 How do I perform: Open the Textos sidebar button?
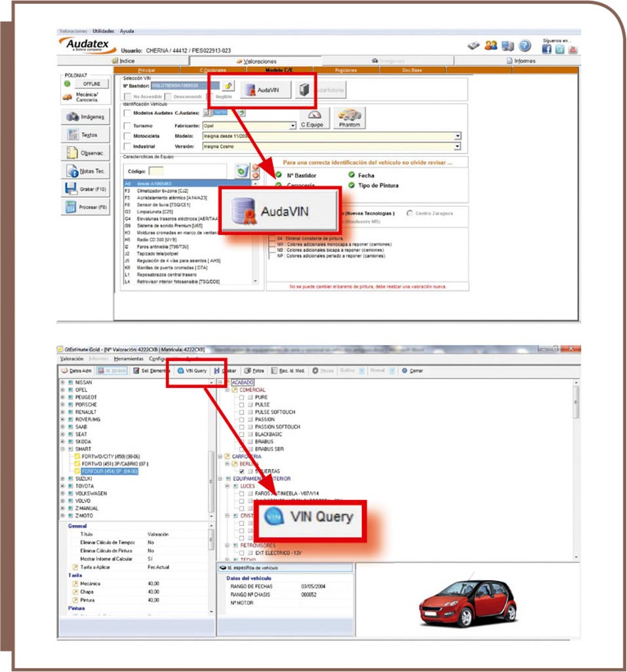coord(86,135)
